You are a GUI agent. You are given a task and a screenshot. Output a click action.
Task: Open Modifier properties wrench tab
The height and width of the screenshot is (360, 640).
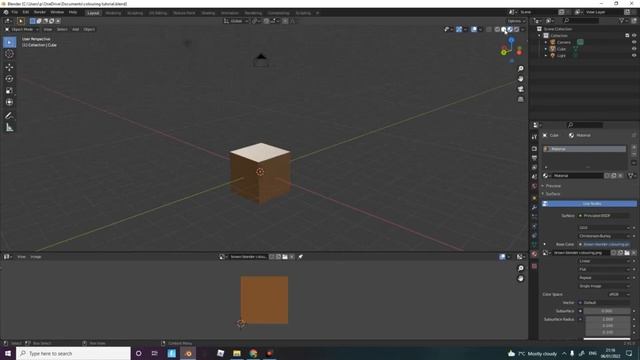[x=534, y=207]
